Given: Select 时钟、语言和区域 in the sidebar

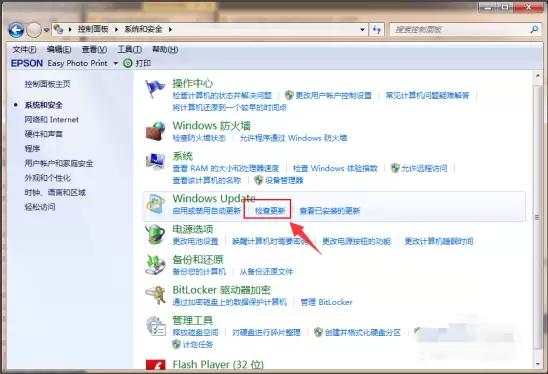Looking at the screenshot, I should (x=55, y=193).
